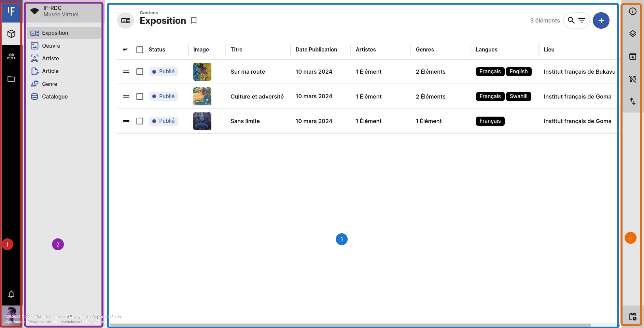Open the content module cube icon

[11, 34]
